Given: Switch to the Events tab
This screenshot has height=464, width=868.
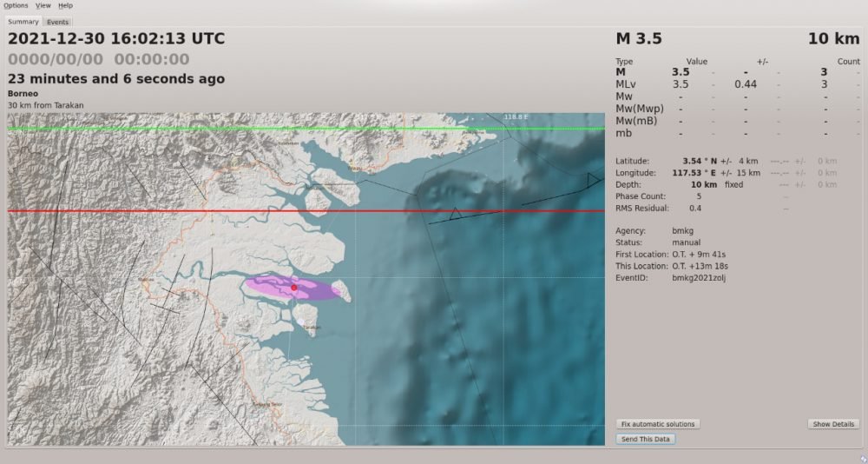Looking at the screenshot, I should pyautogui.click(x=58, y=22).
